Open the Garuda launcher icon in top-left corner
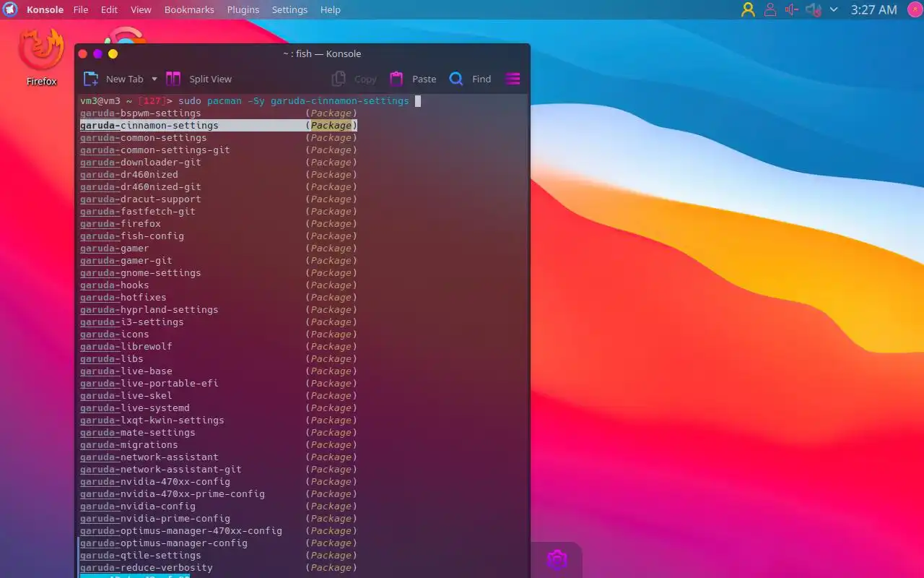This screenshot has width=924, height=578. 10,9
